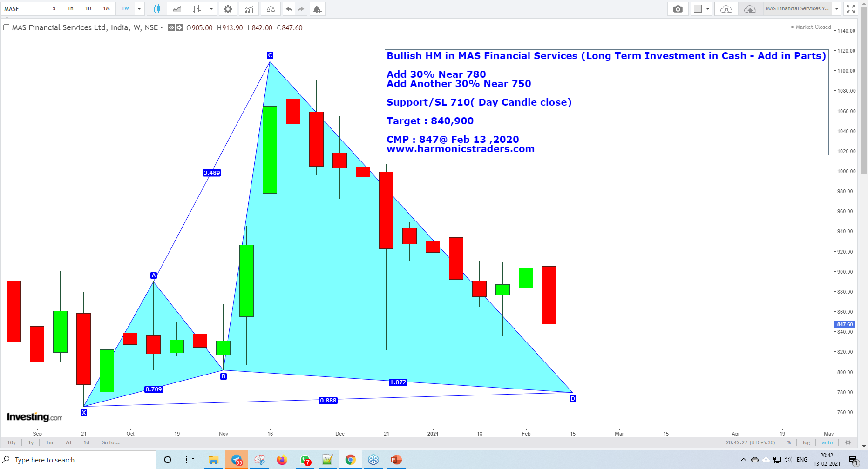This screenshot has width=868, height=469.
Task: Set date range to 1y
Action: pyautogui.click(x=31, y=442)
